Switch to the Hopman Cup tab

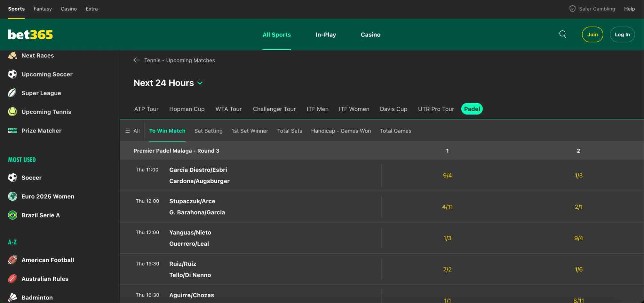click(x=187, y=109)
